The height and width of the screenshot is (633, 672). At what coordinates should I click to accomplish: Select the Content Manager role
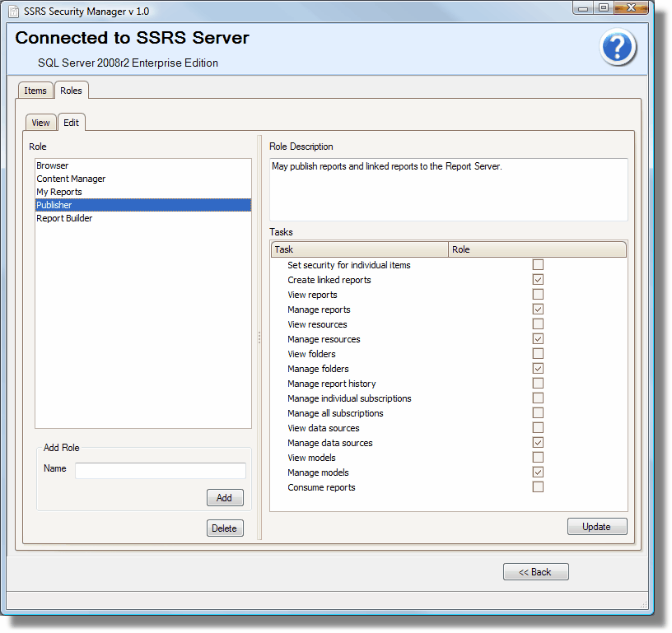pos(143,179)
